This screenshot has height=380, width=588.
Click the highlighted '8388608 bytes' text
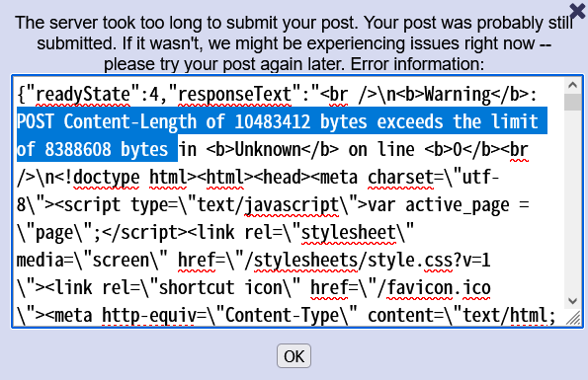click(x=106, y=149)
